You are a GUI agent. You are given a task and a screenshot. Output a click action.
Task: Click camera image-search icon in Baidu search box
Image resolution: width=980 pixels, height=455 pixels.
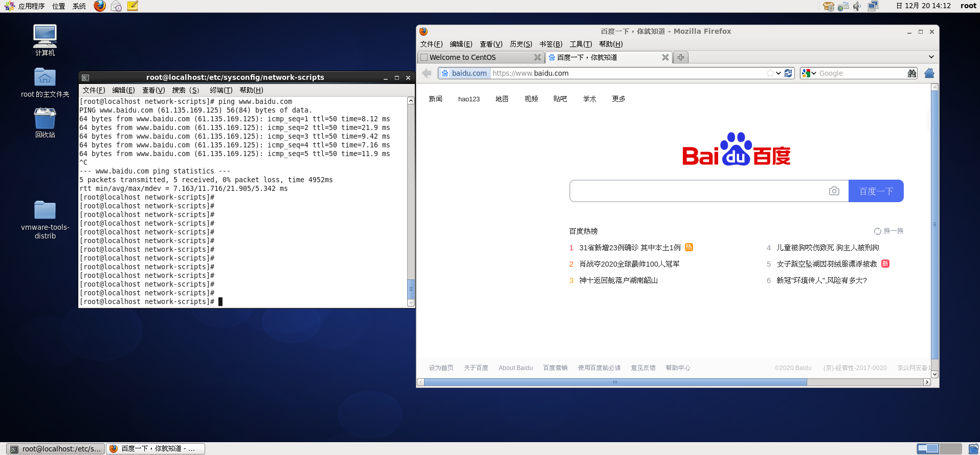[834, 191]
